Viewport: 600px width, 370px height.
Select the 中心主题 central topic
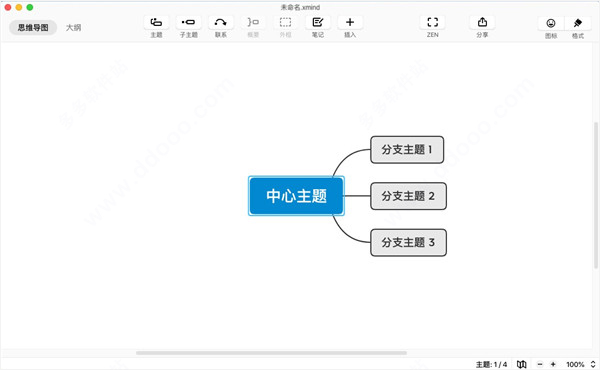(x=296, y=196)
